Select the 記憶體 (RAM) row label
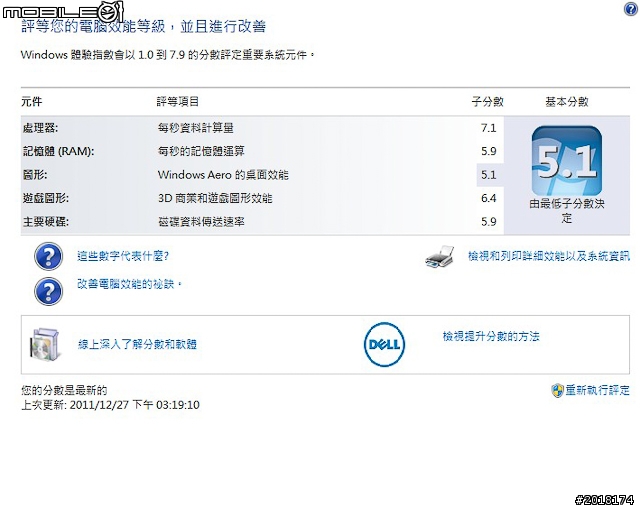The height and width of the screenshot is (508, 640). 58,151
